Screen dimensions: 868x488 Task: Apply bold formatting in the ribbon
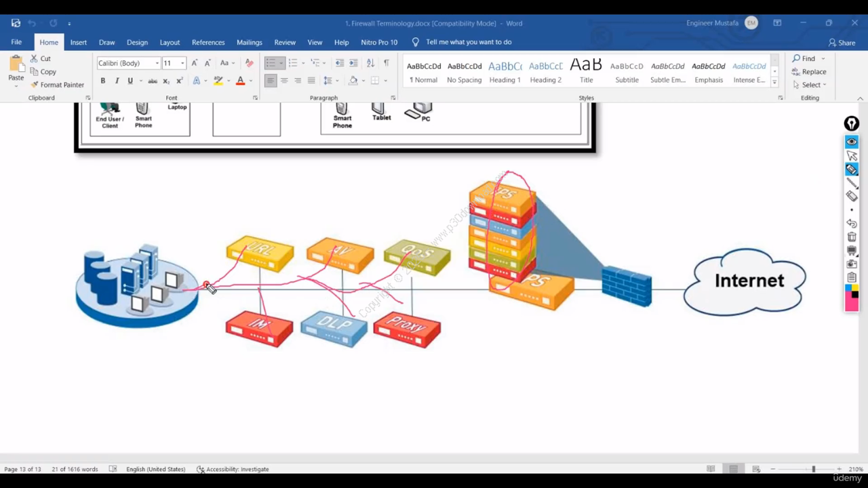[x=103, y=81]
